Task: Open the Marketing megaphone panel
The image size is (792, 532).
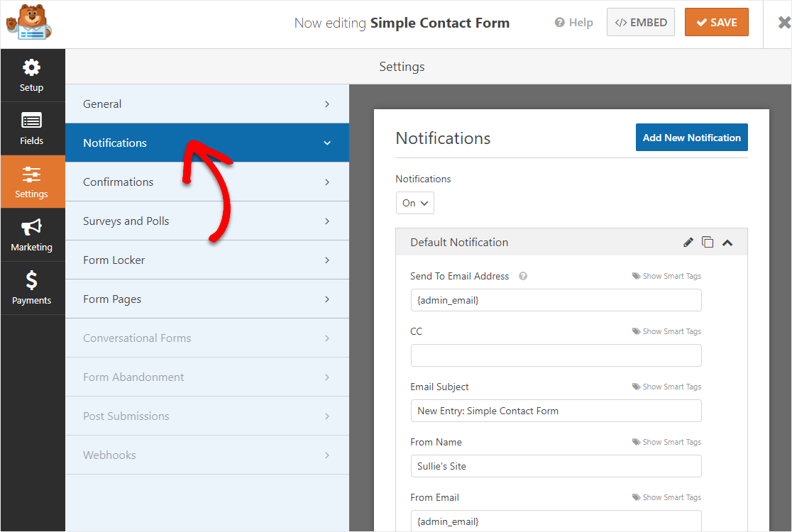Action: [x=31, y=235]
